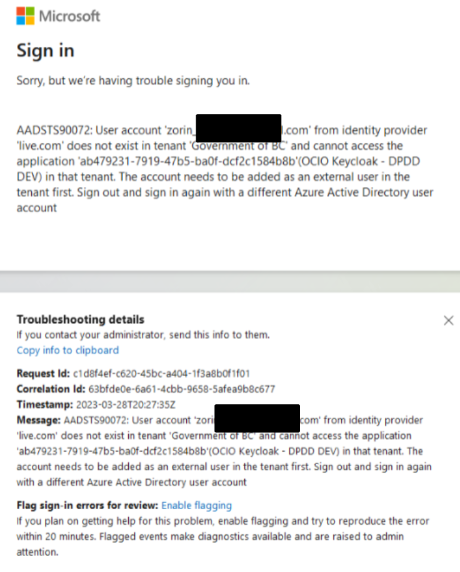The image size is (460, 572).
Task: Click the Sign in heading
Action: (45, 50)
